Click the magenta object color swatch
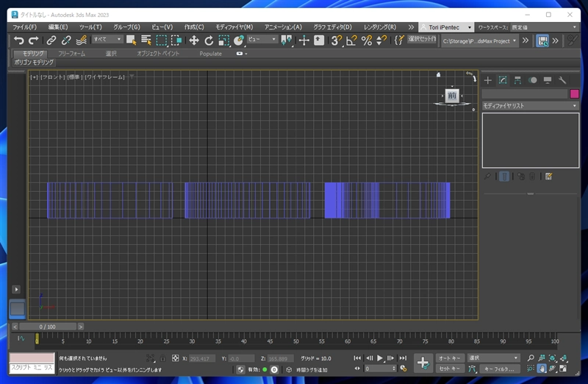Viewport: 588px width, 384px height. pos(574,94)
